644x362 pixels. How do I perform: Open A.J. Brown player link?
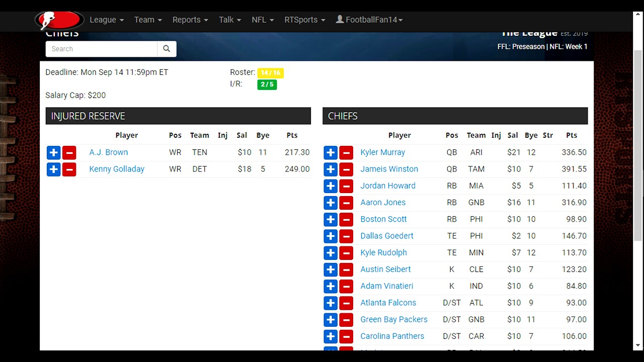(109, 152)
